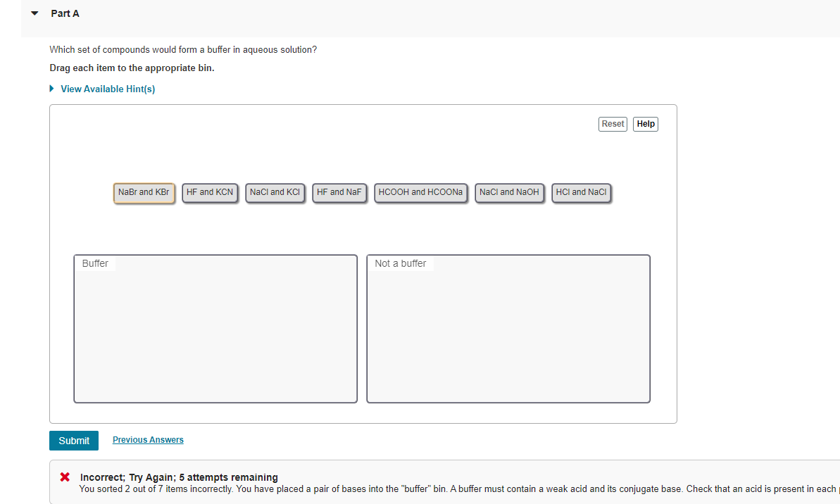The image size is (840, 504).
Task: Click the View Available Hint(s) link text
Action: [x=108, y=89]
